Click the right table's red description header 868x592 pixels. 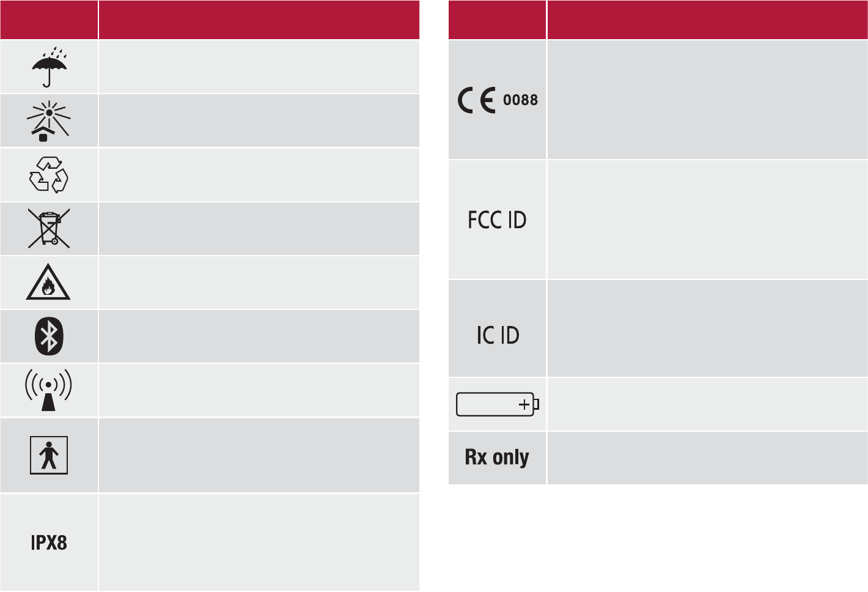tap(707, 20)
